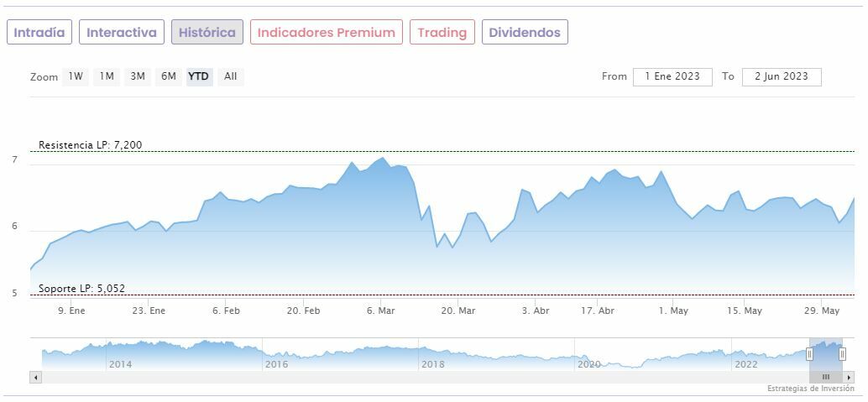Click the From date field

(672, 76)
